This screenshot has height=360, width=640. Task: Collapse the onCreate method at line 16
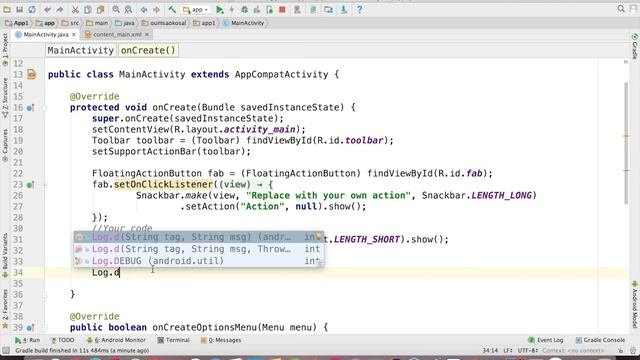45,108
